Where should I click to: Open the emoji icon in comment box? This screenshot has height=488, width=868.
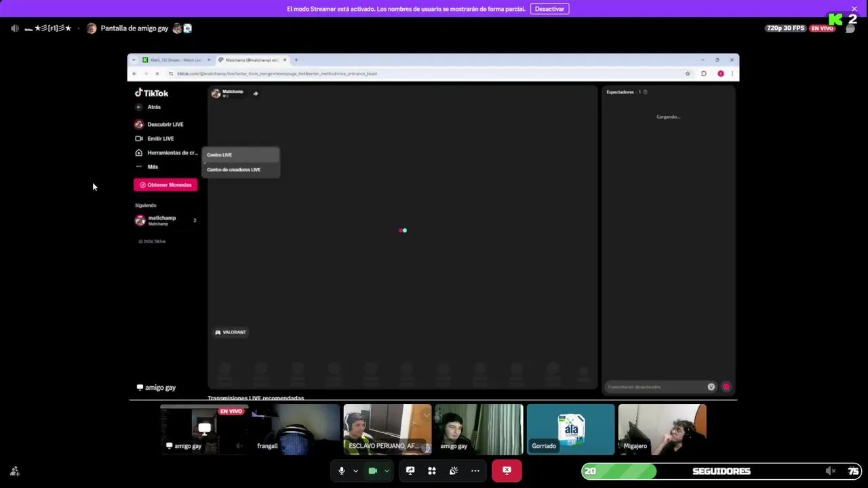click(711, 386)
